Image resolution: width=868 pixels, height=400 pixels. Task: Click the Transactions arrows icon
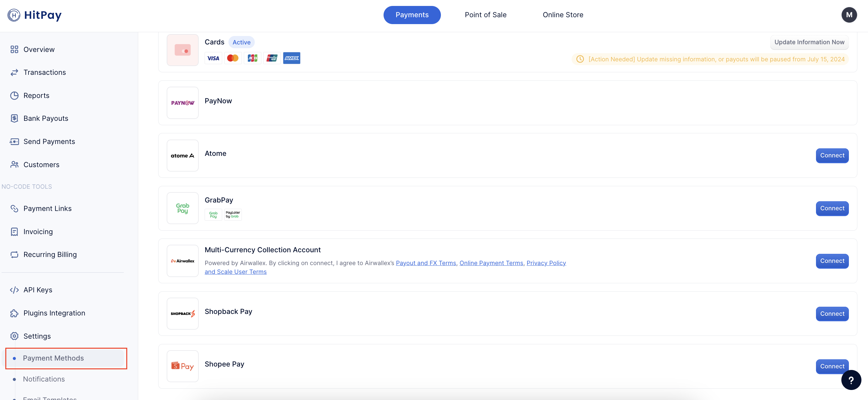(14, 72)
